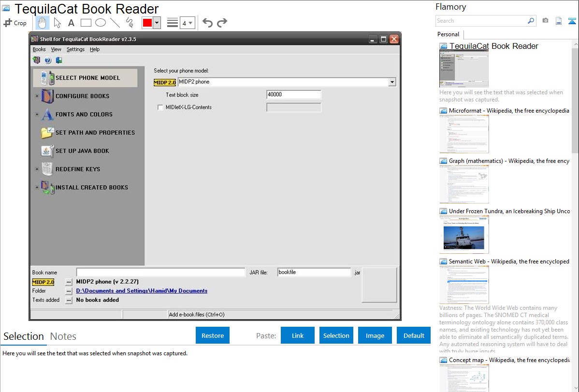Image resolution: width=579 pixels, height=392 pixels.
Task: Click the blue help question-mark icon
Action: pos(48,60)
